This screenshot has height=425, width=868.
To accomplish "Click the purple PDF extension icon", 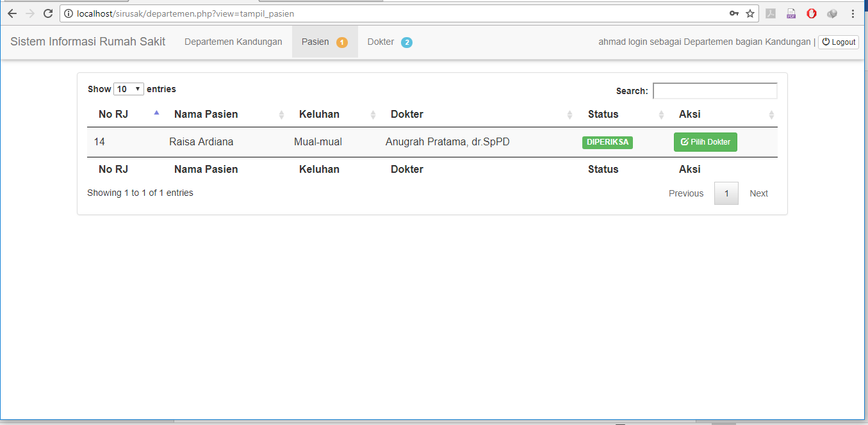I will [791, 13].
